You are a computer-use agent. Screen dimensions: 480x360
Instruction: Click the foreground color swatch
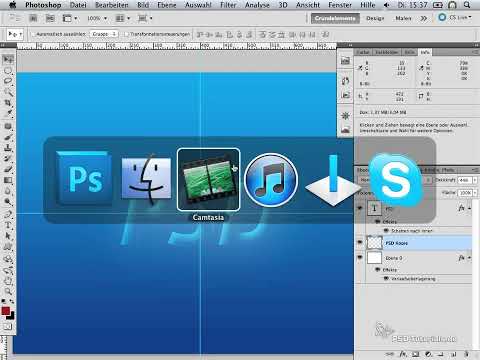(5, 311)
